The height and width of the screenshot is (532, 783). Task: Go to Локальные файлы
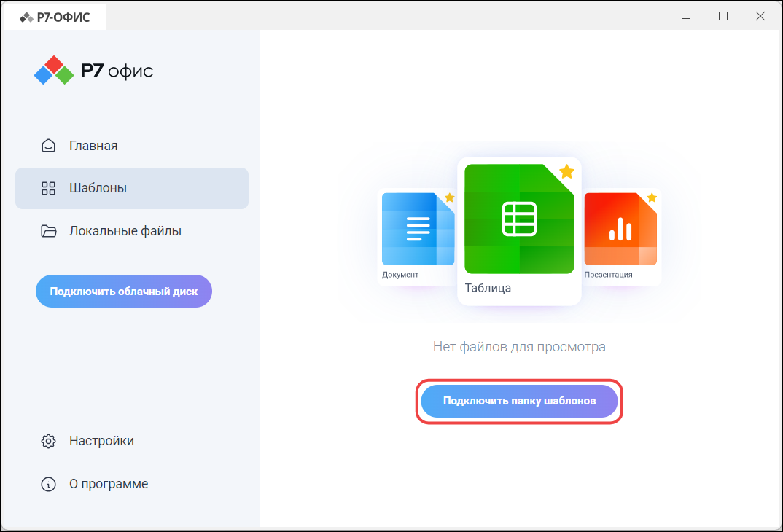coord(132,231)
